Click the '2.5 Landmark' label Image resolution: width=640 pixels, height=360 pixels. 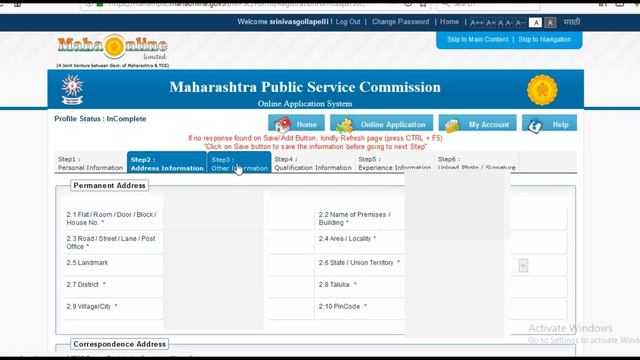(x=87, y=262)
